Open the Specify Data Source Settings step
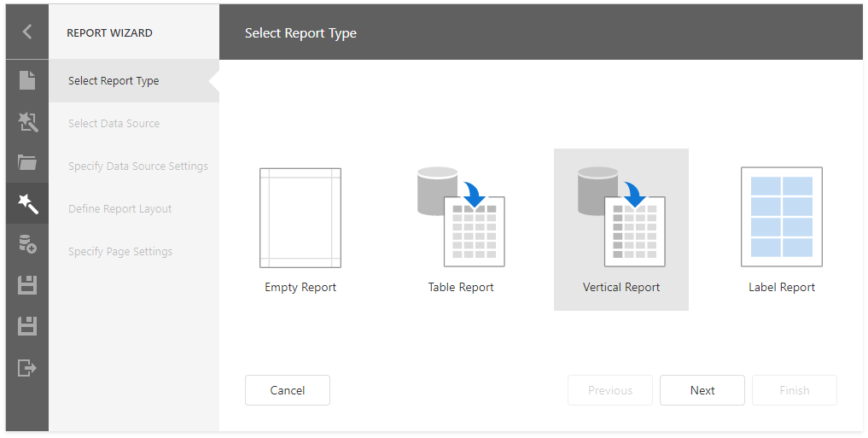 tap(138, 166)
